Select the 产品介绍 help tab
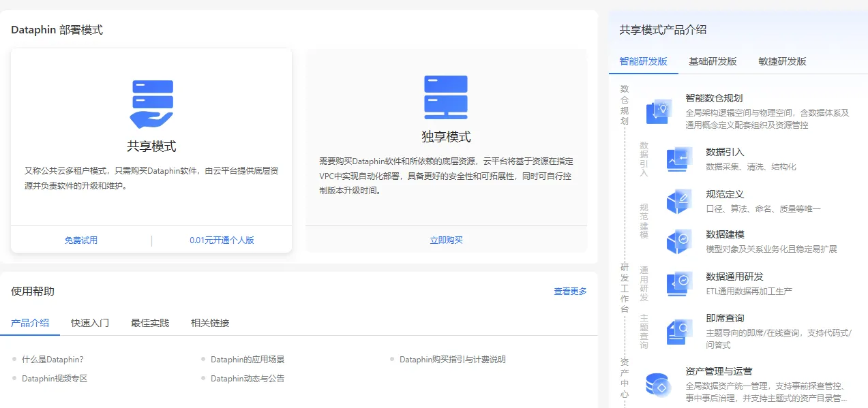This screenshot has width=868, height=408. click(x=30, y=323)
